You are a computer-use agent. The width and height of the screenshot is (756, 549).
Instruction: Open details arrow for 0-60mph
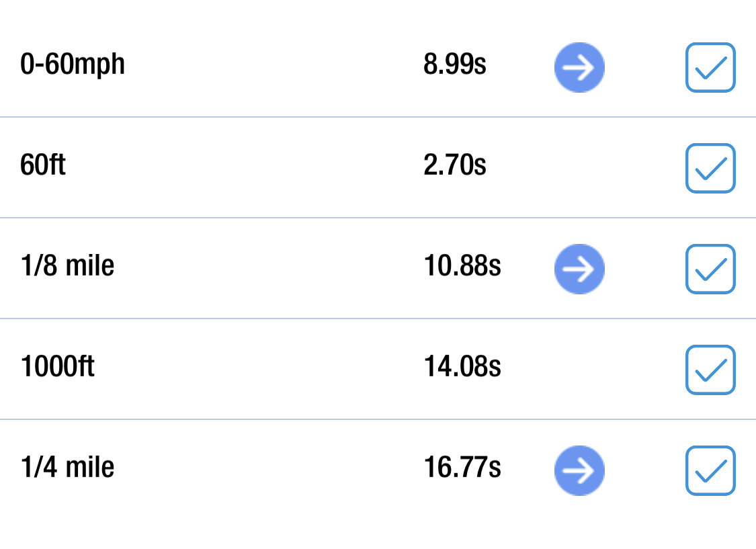[x=579, y=67]
